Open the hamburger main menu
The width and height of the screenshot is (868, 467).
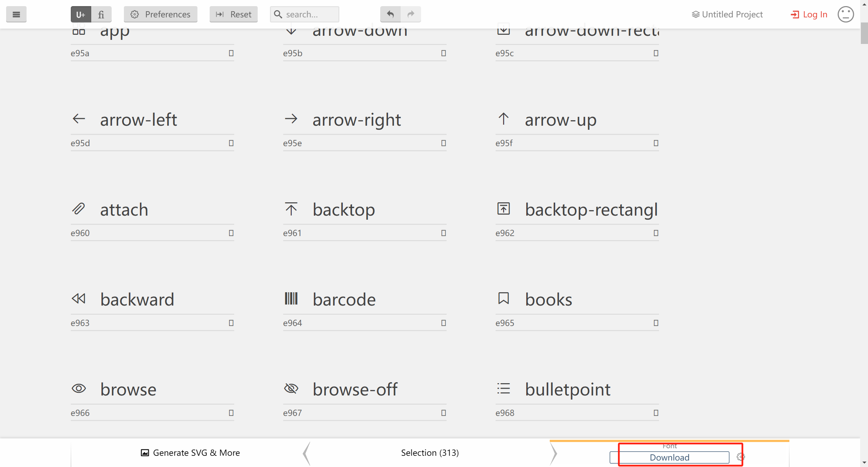pyautogui.click(x=16, y=14)
